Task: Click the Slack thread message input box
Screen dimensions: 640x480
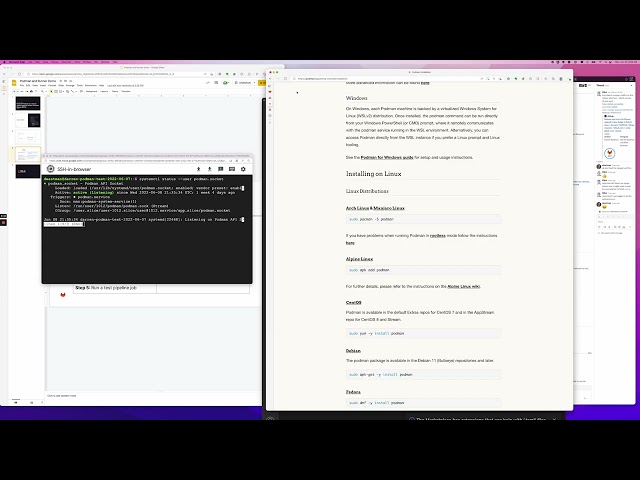Action: point(615,221)
